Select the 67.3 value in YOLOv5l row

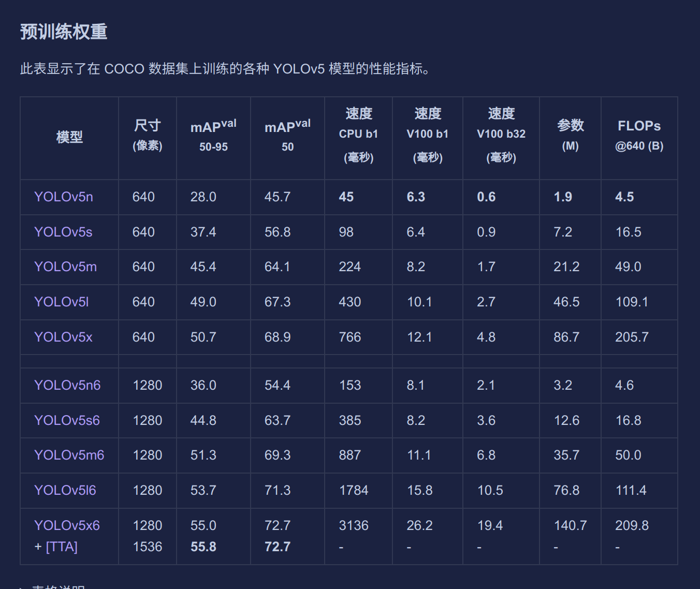(278, 302)
